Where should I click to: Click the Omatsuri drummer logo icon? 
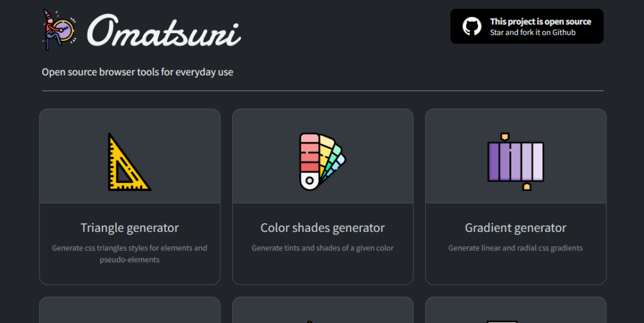(58, 30)
